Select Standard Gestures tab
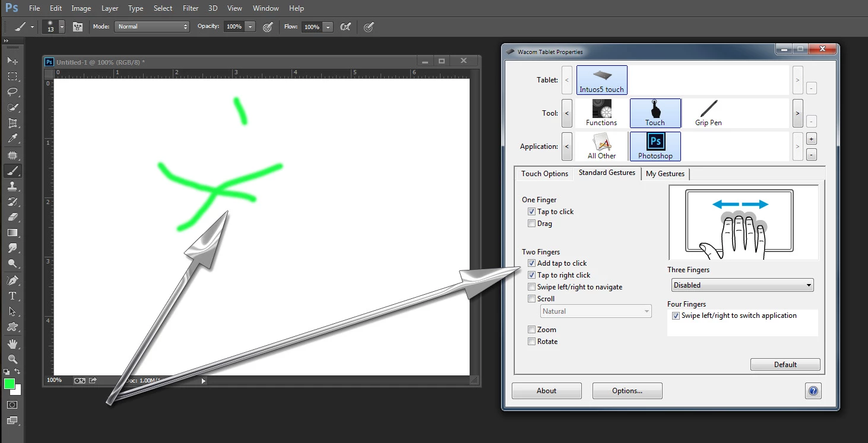868x443 pixels. click(x=607, y=173)
